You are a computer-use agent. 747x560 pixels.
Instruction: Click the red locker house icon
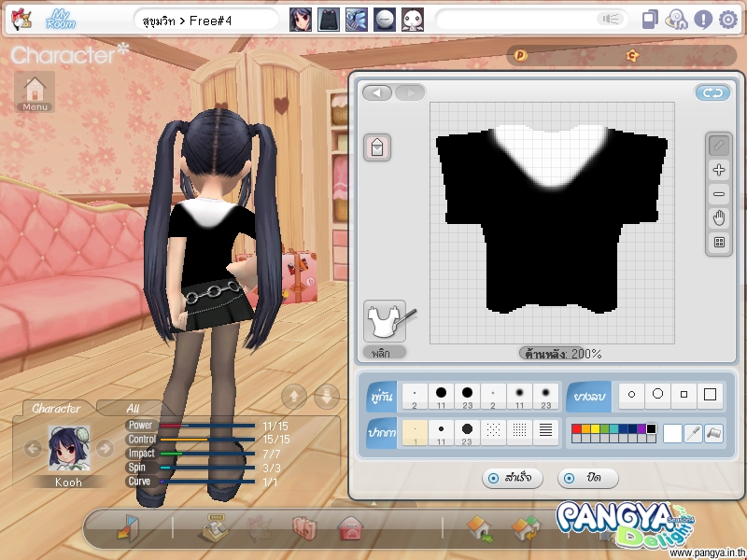[x=350, y=528]
